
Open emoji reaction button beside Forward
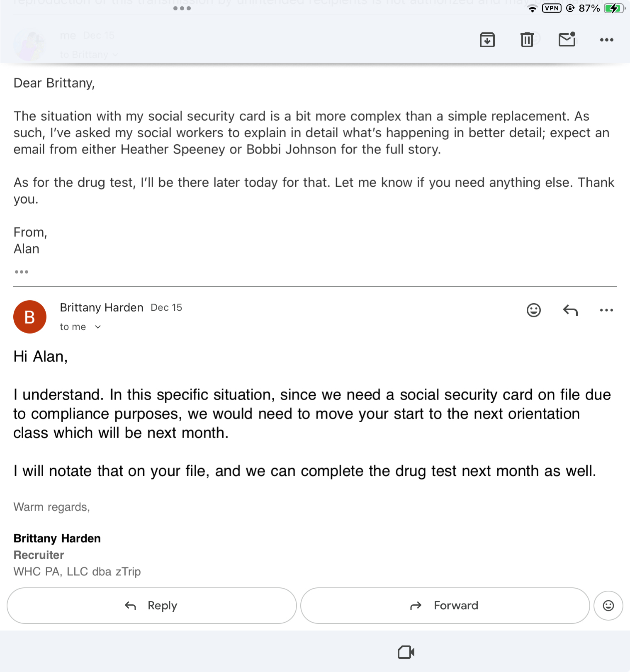point(608,606)
